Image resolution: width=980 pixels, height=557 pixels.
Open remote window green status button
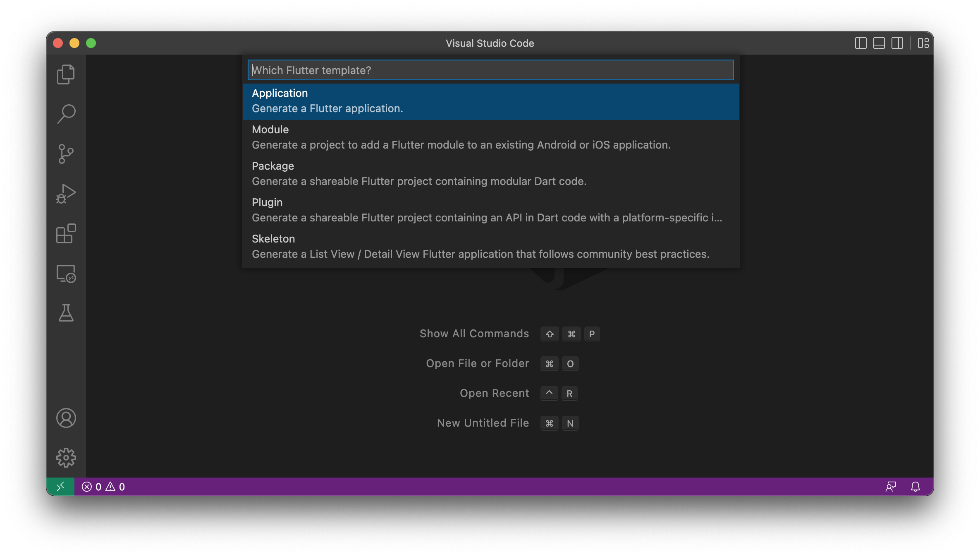click(60, 487)
